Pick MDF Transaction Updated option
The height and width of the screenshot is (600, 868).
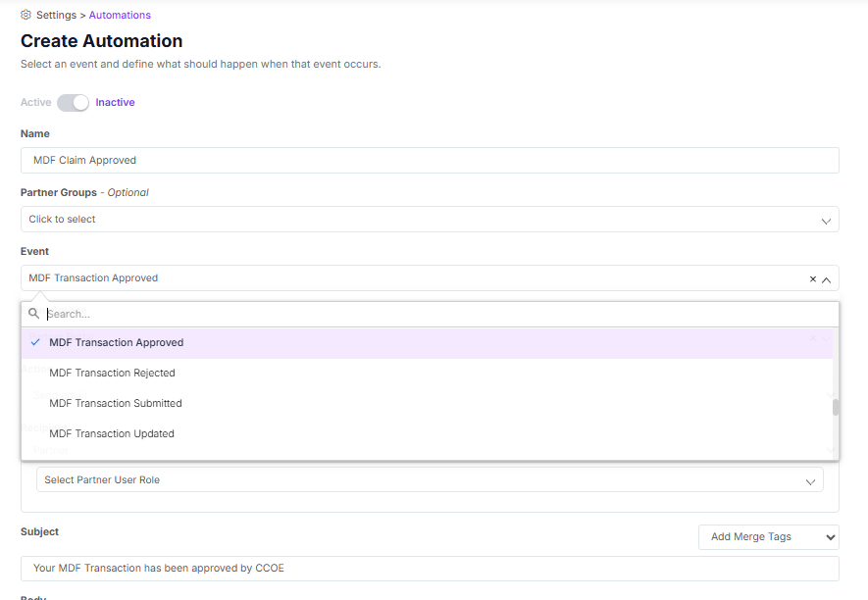[427, 434]
